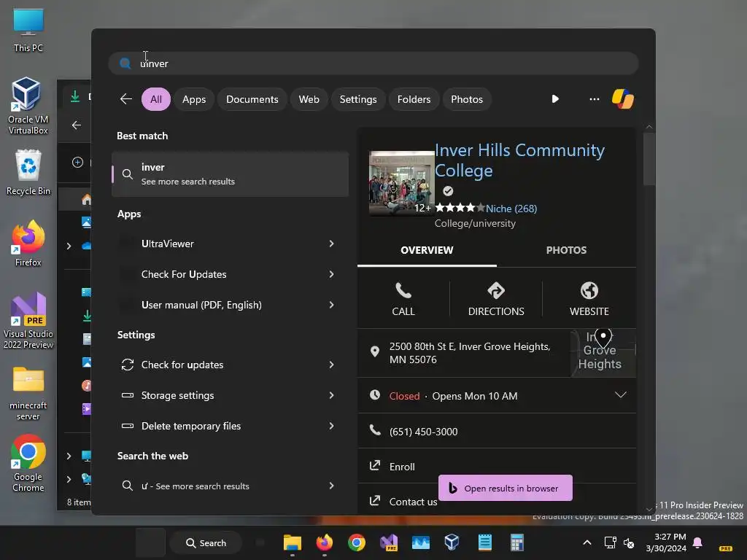Select Oracle VM VirtualBox desktop icon
747x560 pixels.
point(28,106)
